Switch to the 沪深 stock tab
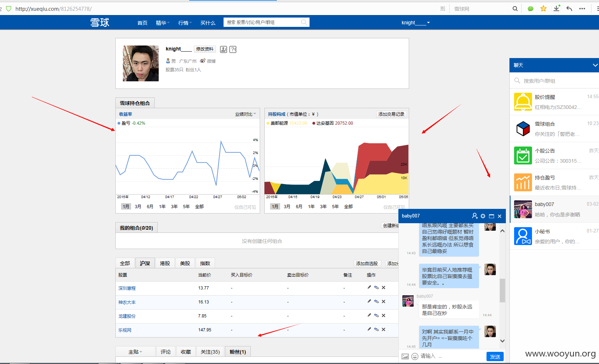This screenshot has width=599, height=364. 145,263
